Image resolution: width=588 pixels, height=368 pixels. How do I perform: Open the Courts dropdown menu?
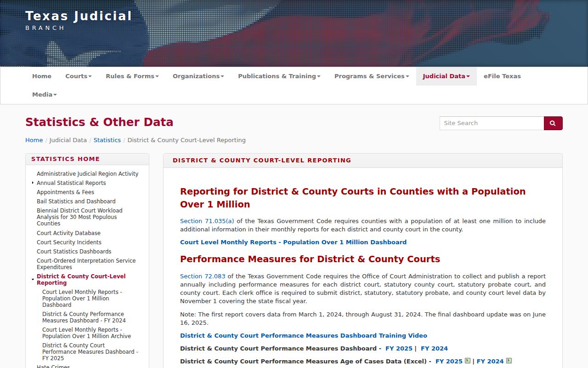(79, 76)
